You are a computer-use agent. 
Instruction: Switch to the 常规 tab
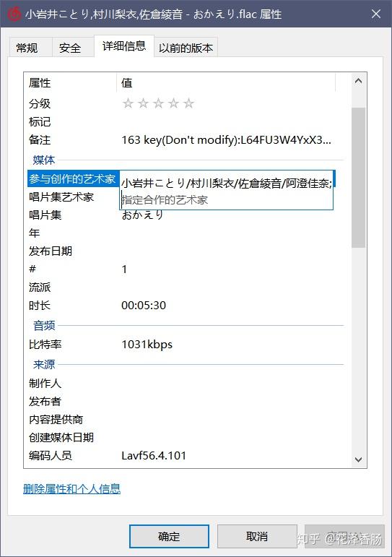tap(27, 48)
